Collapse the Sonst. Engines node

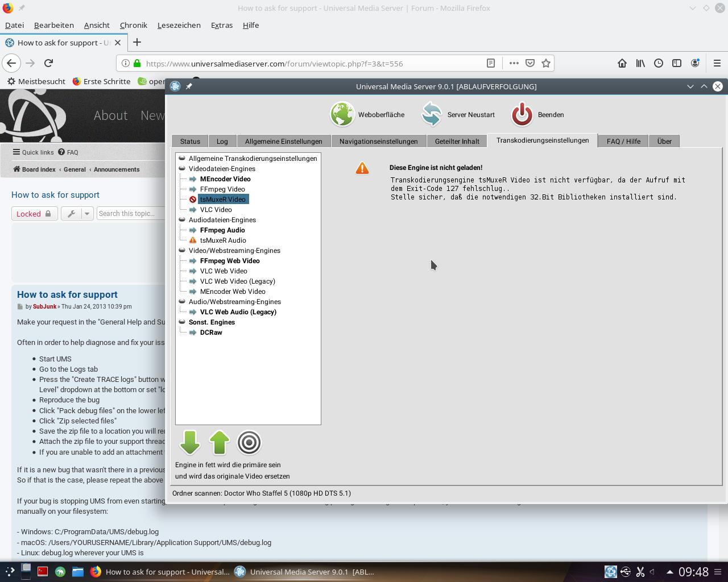182,322
